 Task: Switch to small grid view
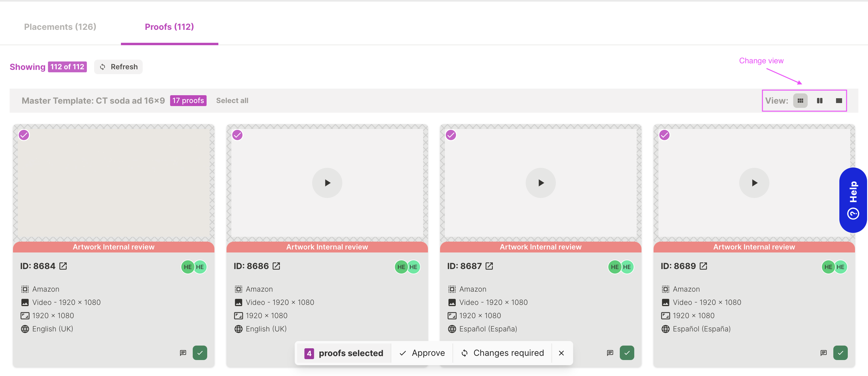tap(800, 101)
